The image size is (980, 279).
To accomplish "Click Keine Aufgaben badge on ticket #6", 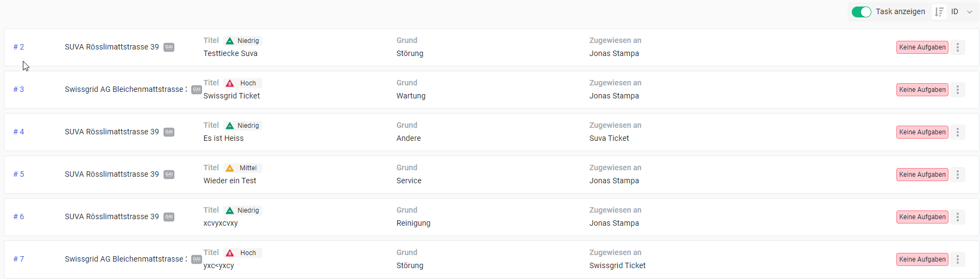I will pyautogui.click(x=922, y=217).
